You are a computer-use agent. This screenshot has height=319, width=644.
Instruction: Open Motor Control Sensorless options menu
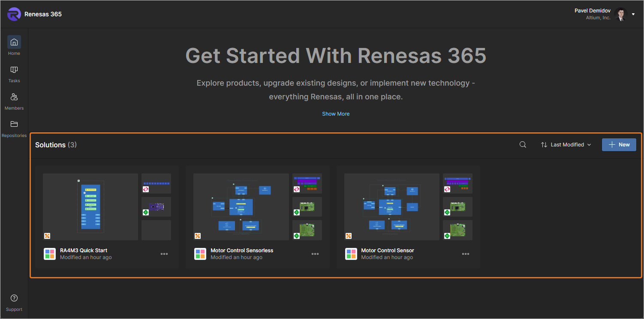pyautogui.click(x=315, y=254)
